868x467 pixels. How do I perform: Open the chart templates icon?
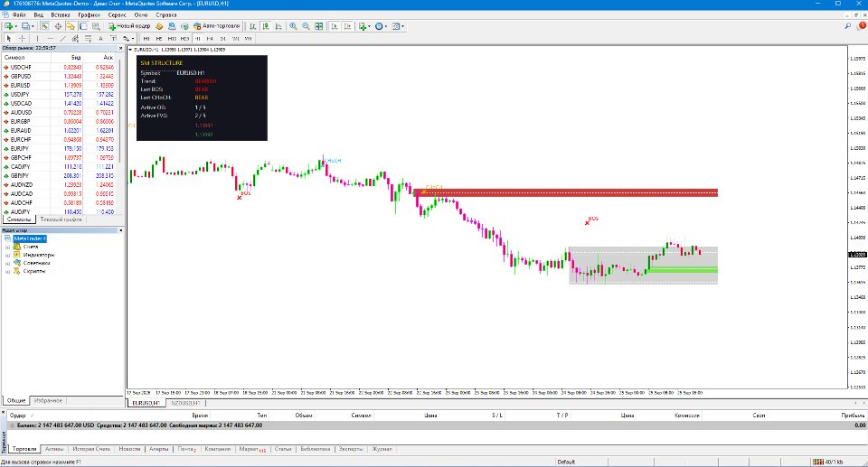tap(395, 26)
